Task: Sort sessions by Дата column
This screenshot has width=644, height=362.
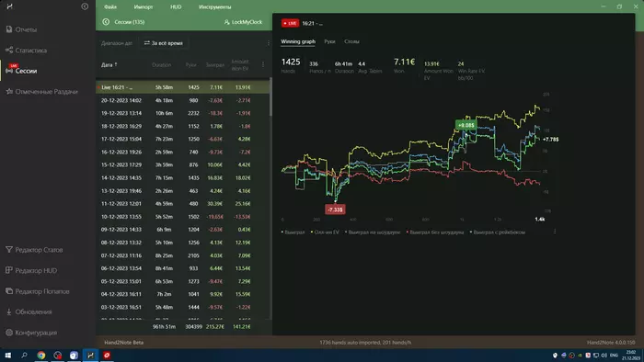Action: (x=109, y=65)
